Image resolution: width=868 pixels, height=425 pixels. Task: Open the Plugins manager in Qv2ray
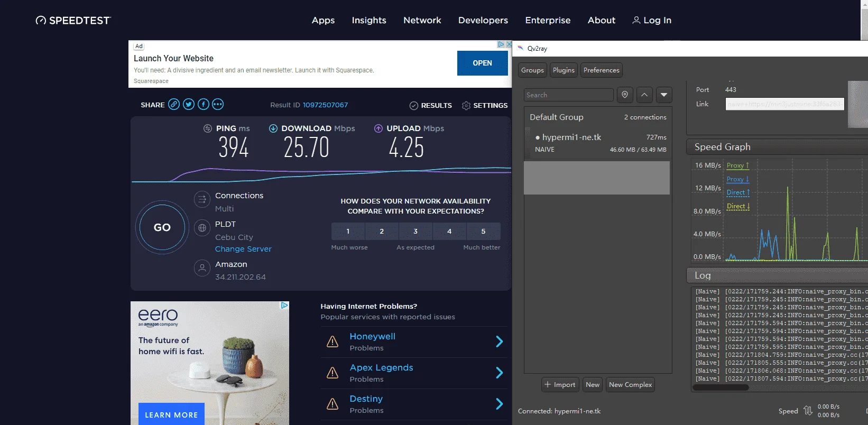(x=564, y=70)
